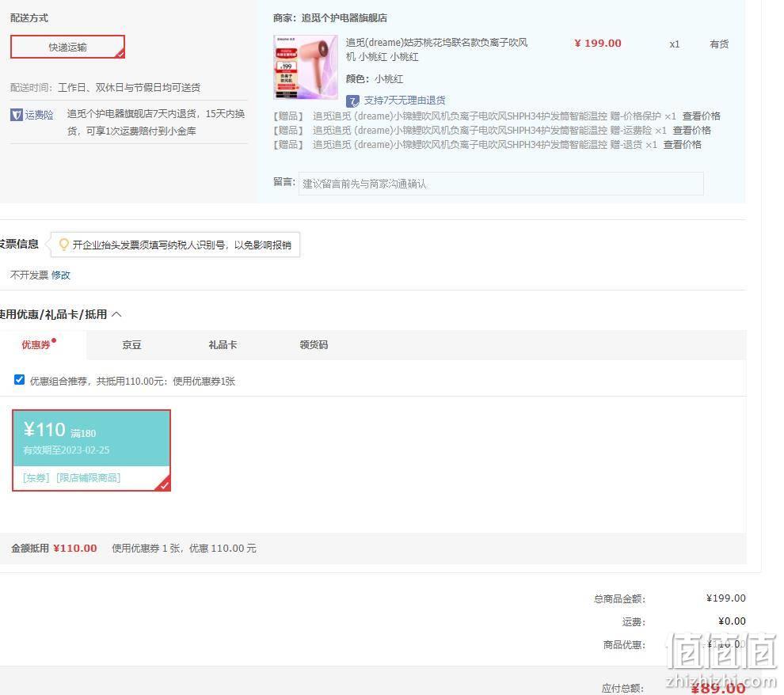Click the 颜色: 小桃红 attribute text
Screen dimensions: 784x695
(375, 79)
